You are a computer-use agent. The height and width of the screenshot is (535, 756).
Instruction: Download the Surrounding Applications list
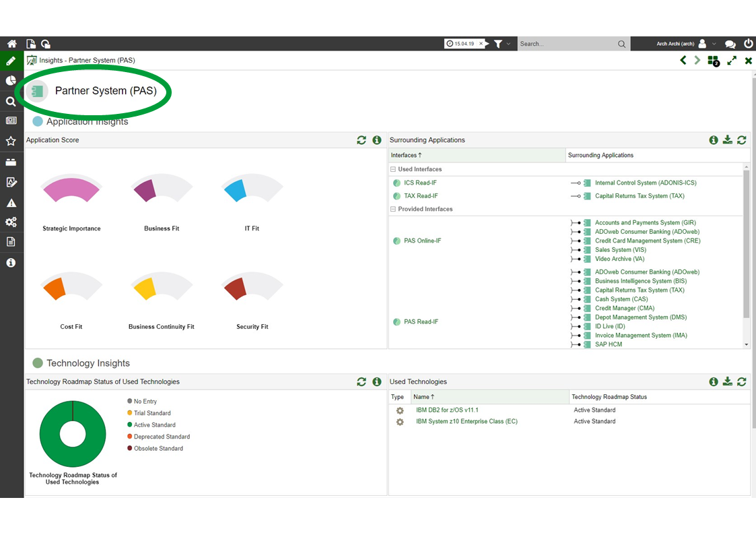coord(727,140)
